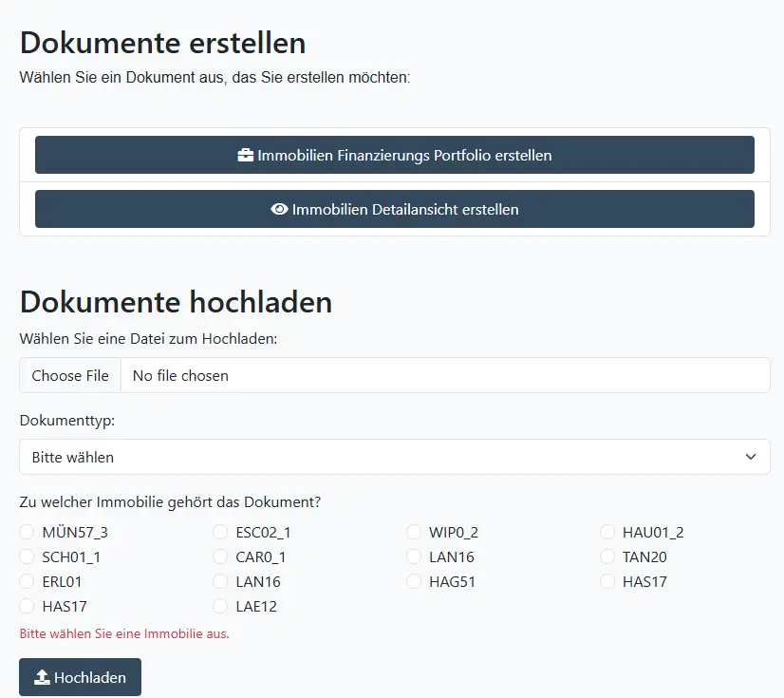Select the HAG51 property radio button

[414, 581]
